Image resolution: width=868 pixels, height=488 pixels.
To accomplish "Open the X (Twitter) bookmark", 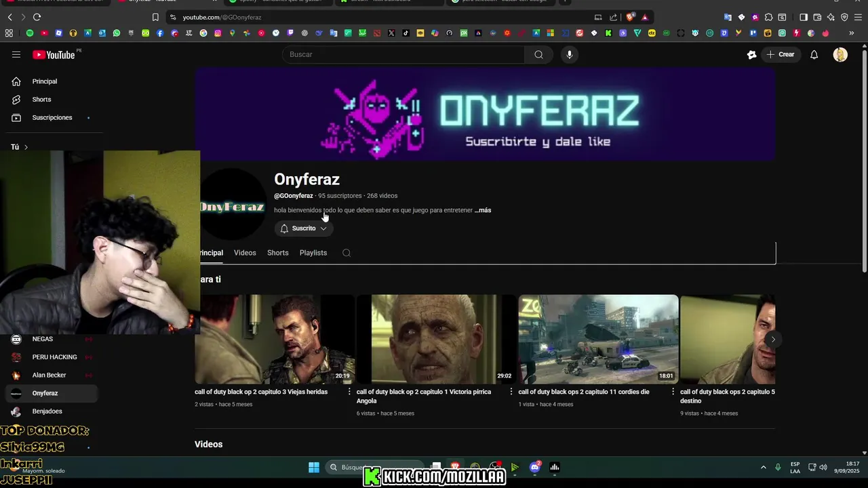I will [391, 33].
